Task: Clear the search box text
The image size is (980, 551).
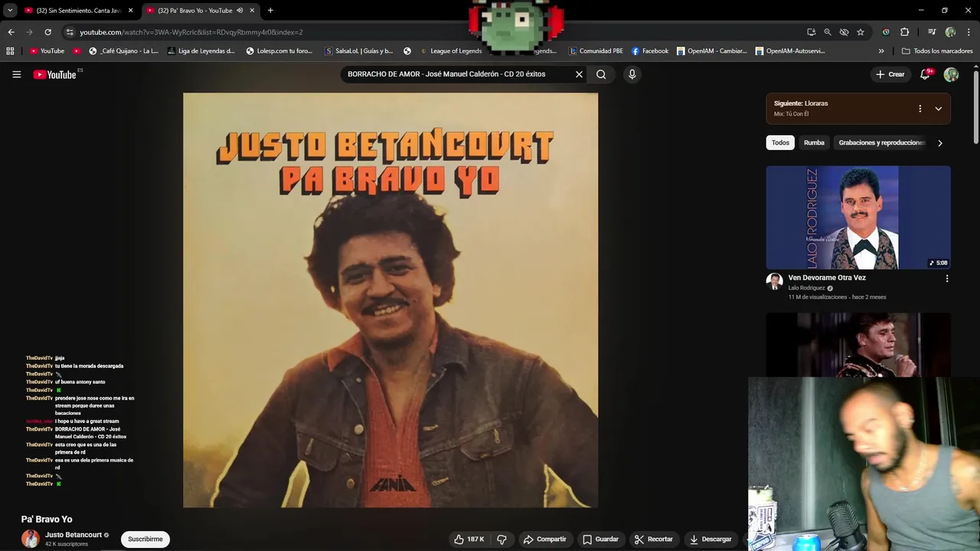Action: pos(579,74)
